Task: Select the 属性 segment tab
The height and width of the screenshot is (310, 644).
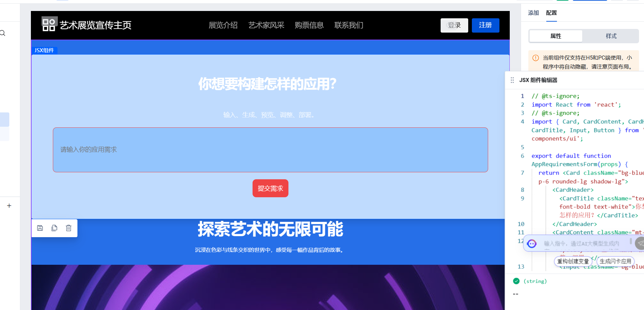Action: click(x=556, y=36)
